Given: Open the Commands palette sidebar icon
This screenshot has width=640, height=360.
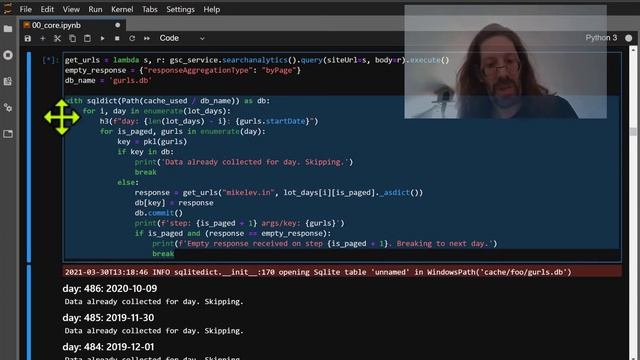Looking at the screenshot, I should [8, 81].
